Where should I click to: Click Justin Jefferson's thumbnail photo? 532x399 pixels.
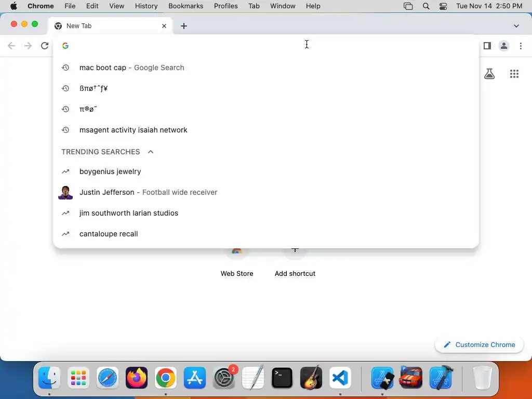(x=65, y=192)
